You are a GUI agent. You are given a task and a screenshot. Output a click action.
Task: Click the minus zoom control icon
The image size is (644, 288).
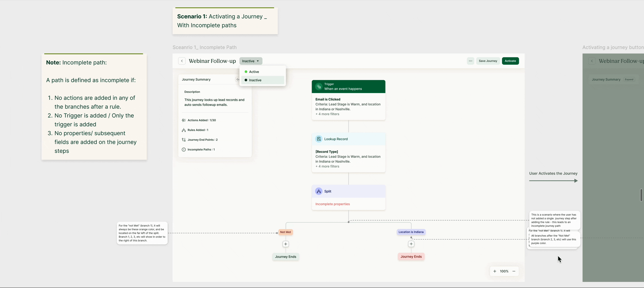click(514, 271)
